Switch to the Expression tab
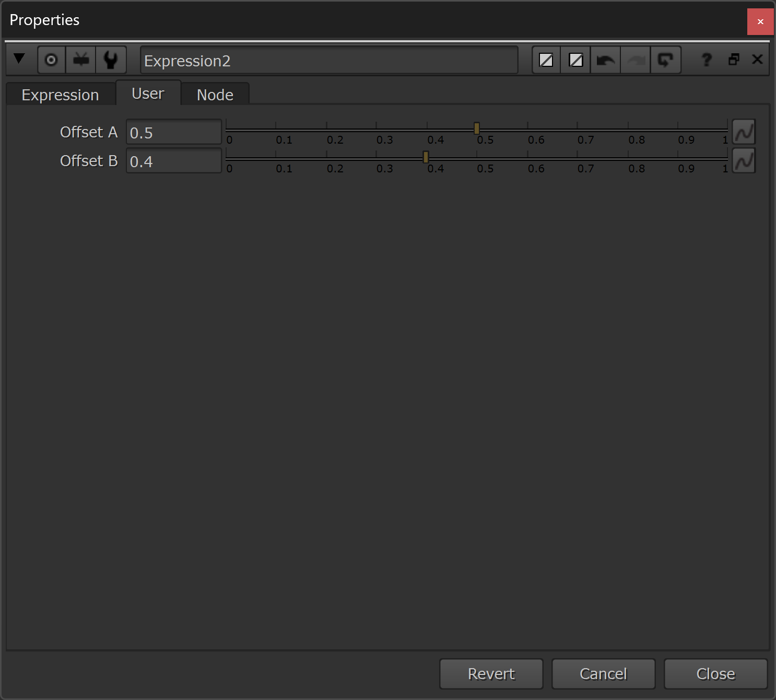The width and height of the screenshot is (776, 700). (60, 95)
